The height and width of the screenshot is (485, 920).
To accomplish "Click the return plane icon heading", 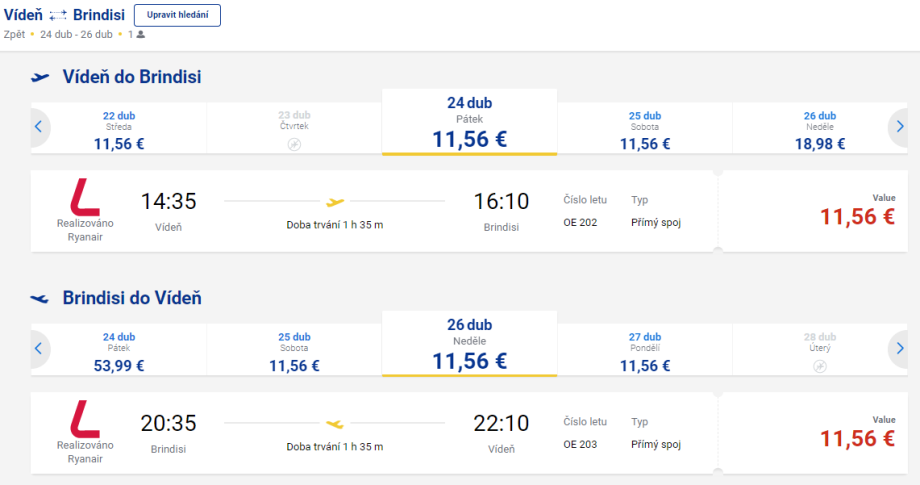I will pos(41,298).
